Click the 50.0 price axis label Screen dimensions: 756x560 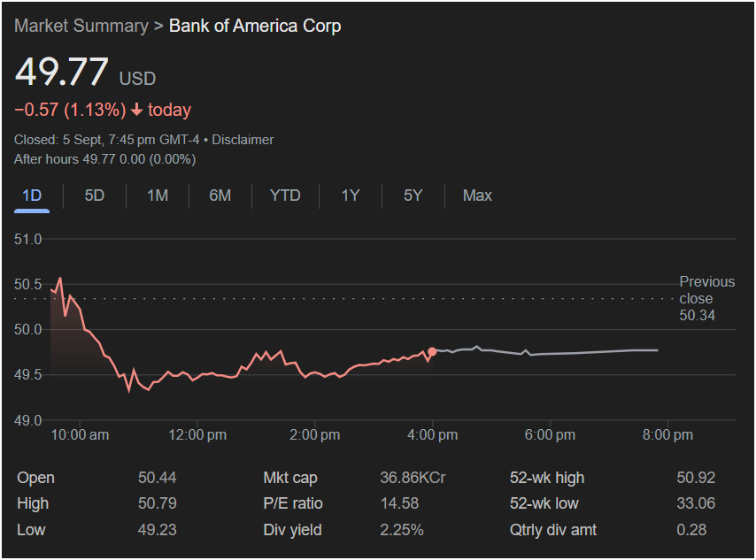(x=28, y=330)
